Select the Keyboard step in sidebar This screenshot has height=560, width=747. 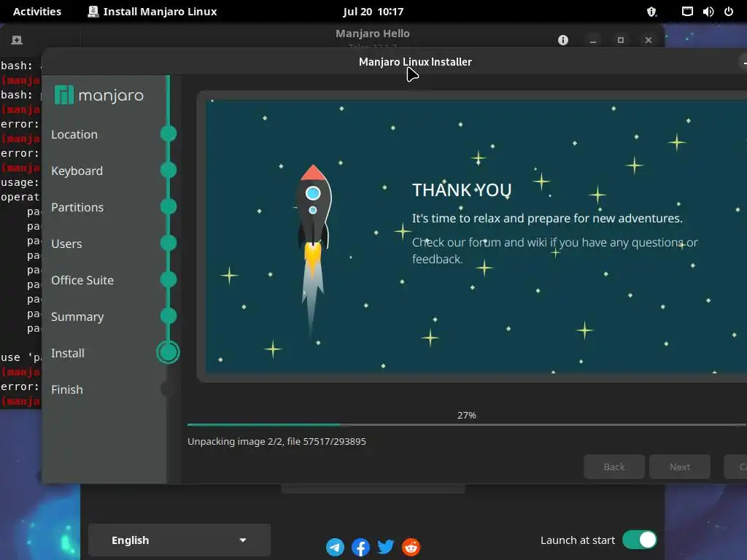point(77,171)
